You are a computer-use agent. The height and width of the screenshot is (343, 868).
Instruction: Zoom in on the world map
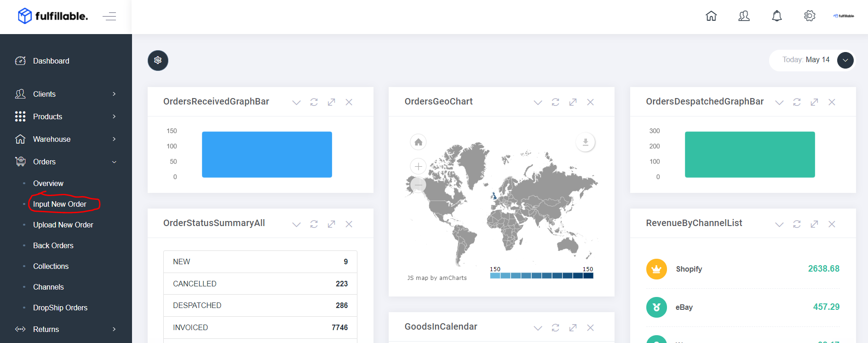pos(418,166)
